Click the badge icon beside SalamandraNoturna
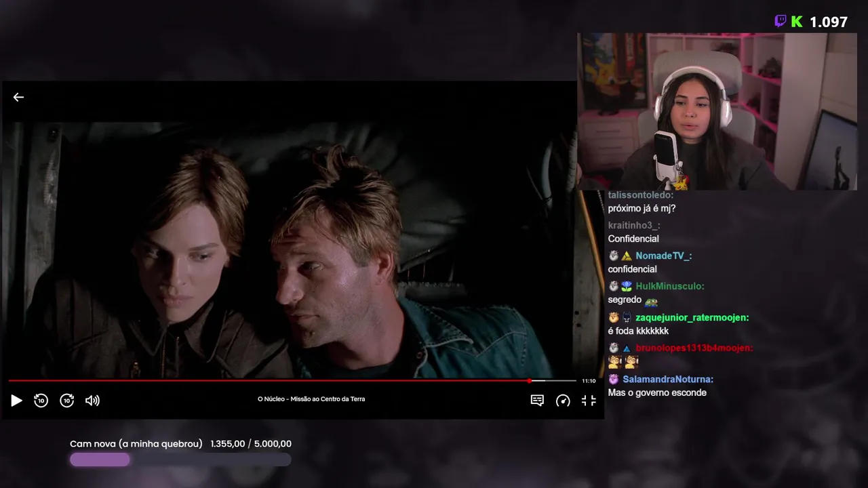Image resolution: width=868 pixels, height=488 pixels. [x=614, y=380]
